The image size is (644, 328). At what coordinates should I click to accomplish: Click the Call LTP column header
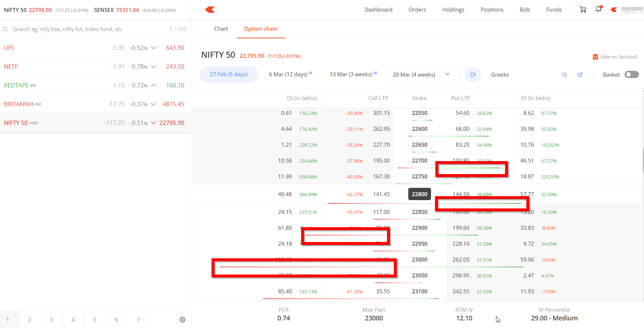(x=378, y=98)
